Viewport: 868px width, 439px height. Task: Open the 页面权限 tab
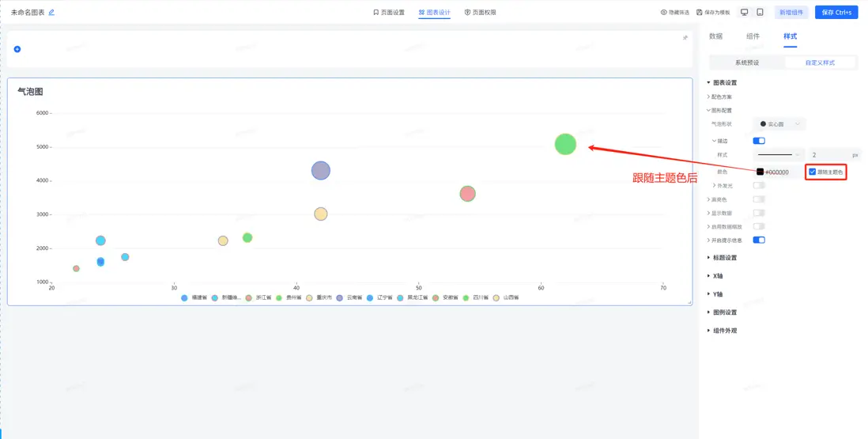tap(480, 12)
